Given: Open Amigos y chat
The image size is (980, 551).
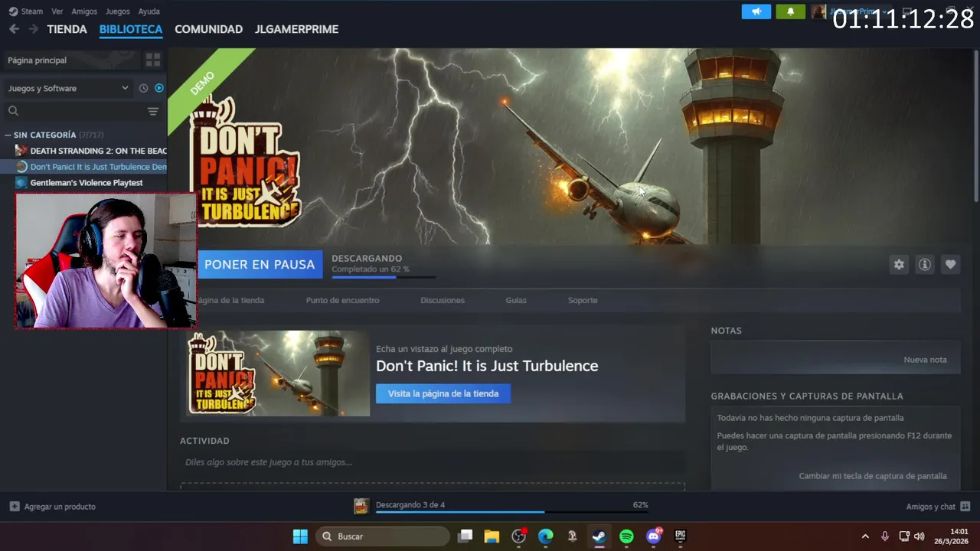Looking at the screenshot, I should [x=938, y=507].
